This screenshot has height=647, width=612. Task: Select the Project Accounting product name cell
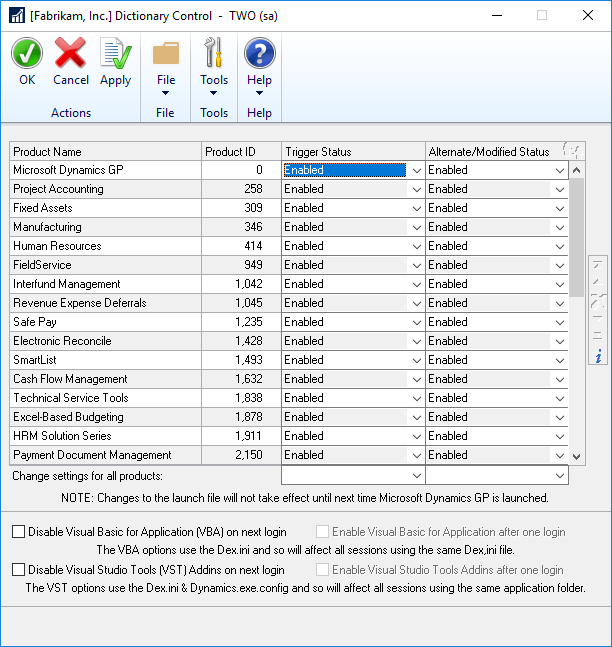click(x=106, y=189)
